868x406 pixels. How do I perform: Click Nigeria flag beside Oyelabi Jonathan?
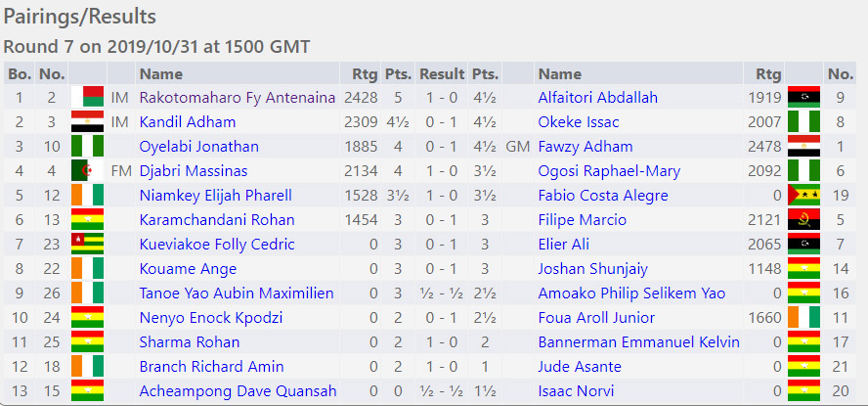pos(87,147)
